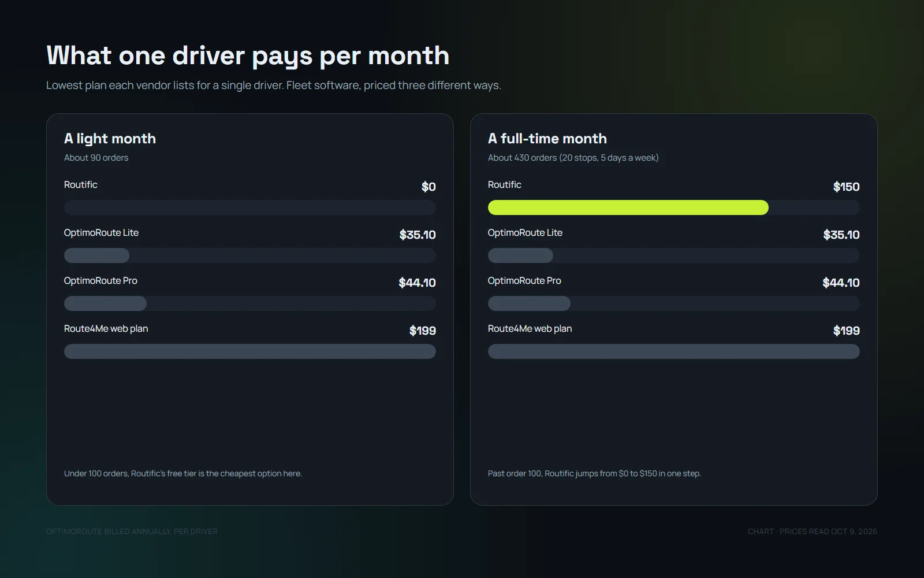Screen dimensions: 924x578
Task: Click OptimoRoute Lite label in light month card
Action: 101,233
